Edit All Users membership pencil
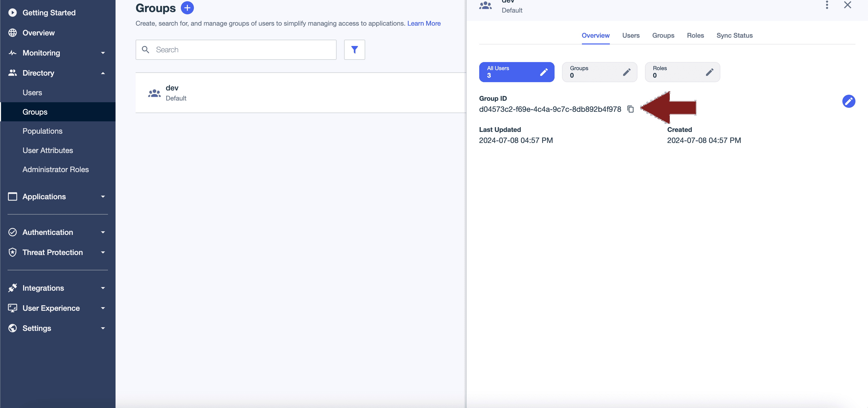The height and width of the screenshot is (408, 868). (544, 72)
